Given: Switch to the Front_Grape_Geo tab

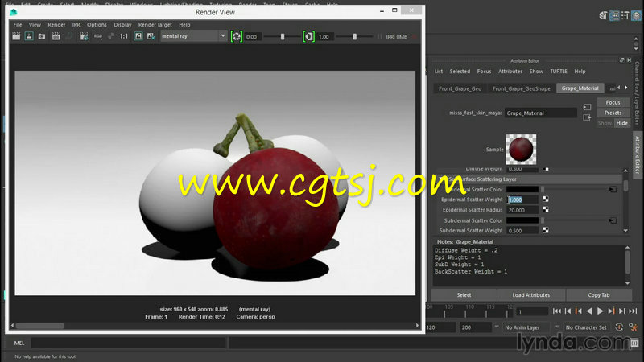Looking at the screenshot, I should [460, 88].
